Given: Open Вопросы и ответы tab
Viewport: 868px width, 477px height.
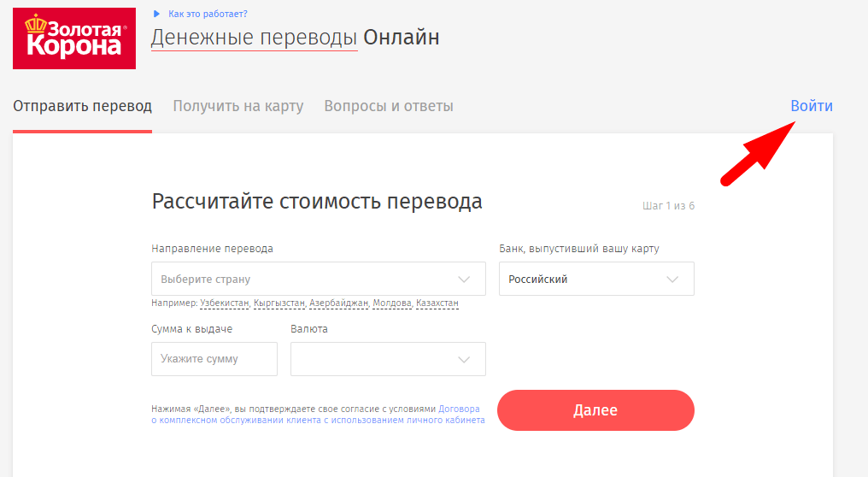Looking at the screenshot, I should (x=389, y=106).
